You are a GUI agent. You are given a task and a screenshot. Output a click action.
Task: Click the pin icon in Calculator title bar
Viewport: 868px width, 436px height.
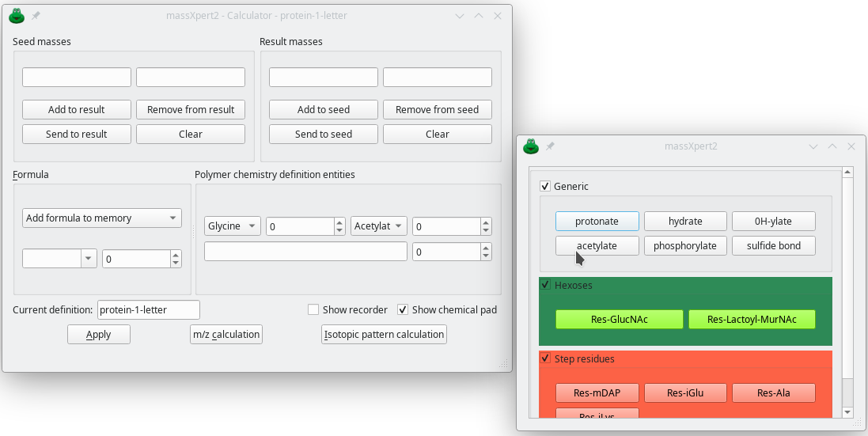click(x=36, y=16)
